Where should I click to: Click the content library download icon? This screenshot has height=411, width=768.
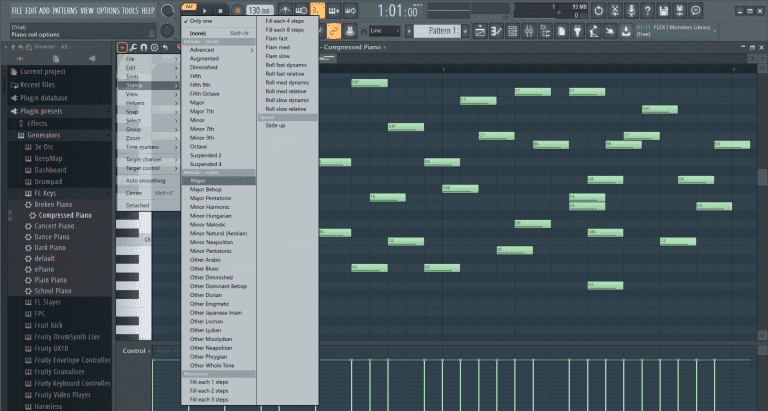626,31
